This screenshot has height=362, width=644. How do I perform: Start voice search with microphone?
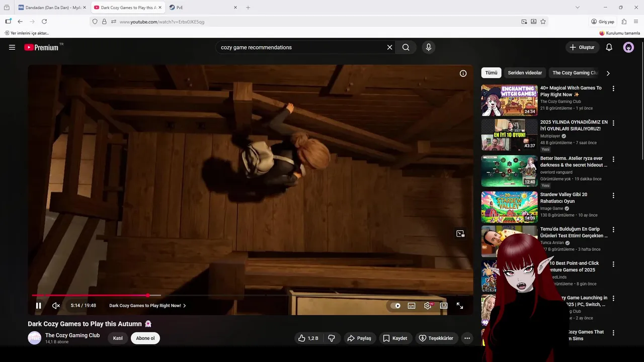click(x=429, y=47)
